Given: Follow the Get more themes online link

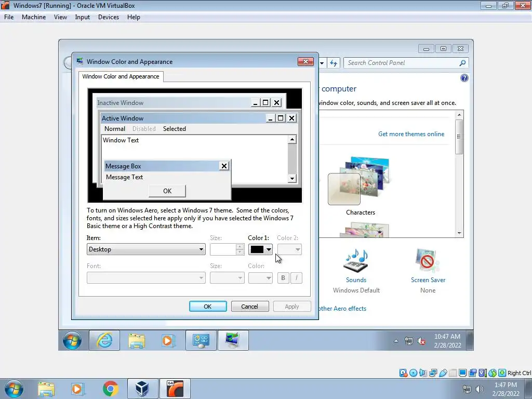Looking at the screenshot, I should click(x=411, y=134).
